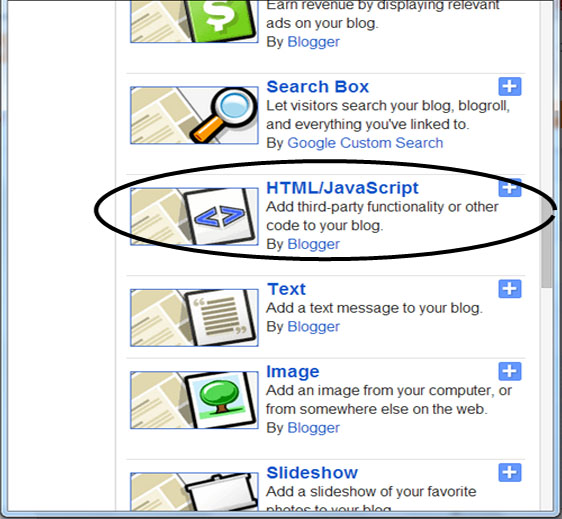
Task: Add the Slideshow gadget with plus icon
Action: coord(510,472)
